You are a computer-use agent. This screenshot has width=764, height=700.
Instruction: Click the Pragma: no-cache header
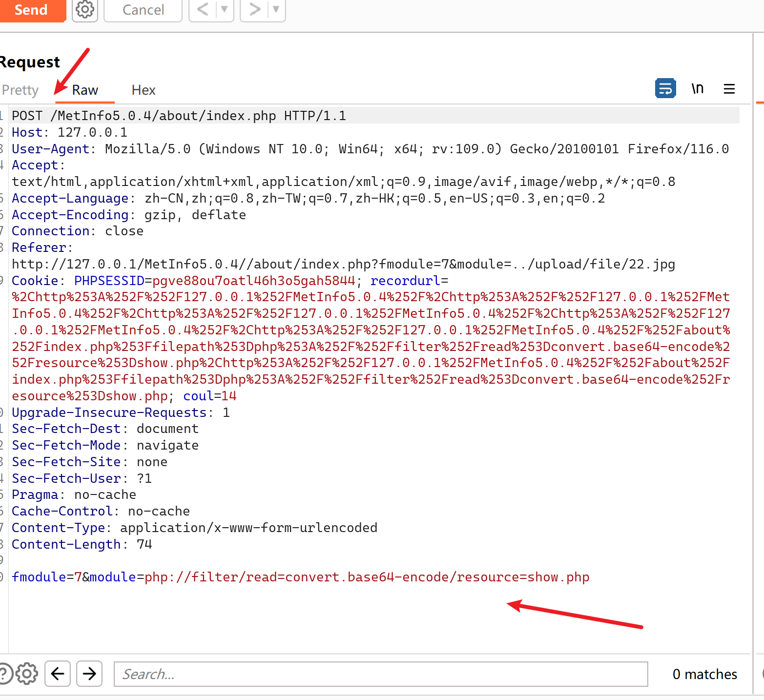click(x=74, y=494)
